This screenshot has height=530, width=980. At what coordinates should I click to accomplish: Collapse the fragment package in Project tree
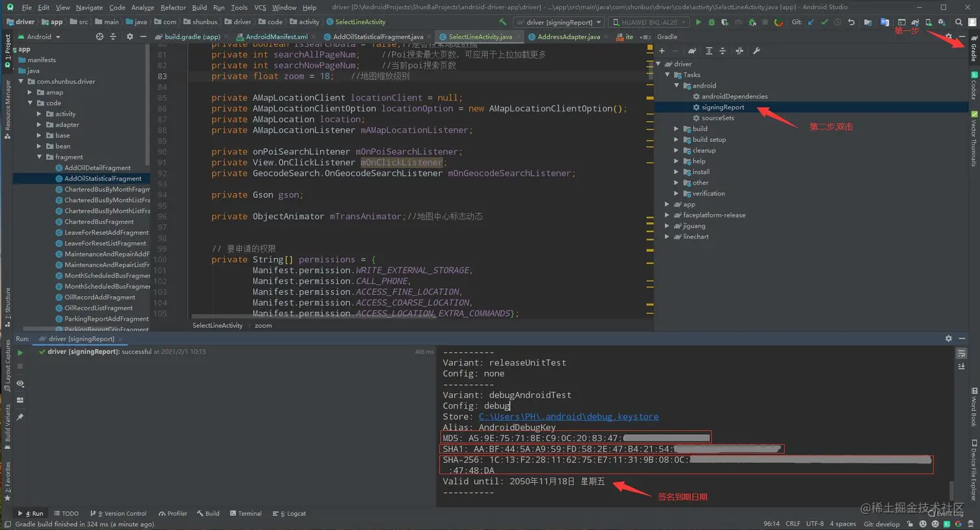pyautogui.click(x=39, y=157)
